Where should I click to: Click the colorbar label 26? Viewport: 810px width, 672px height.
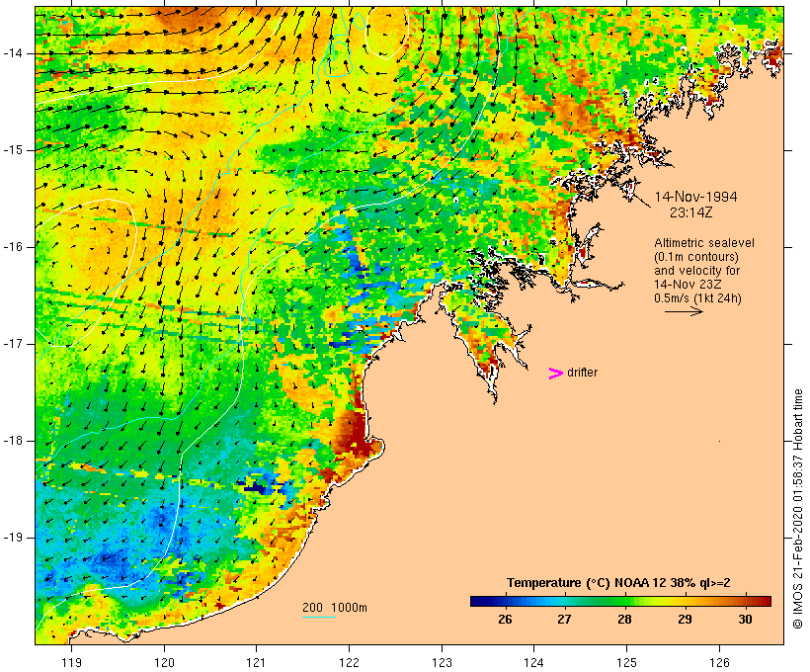[x=505, y=620]
